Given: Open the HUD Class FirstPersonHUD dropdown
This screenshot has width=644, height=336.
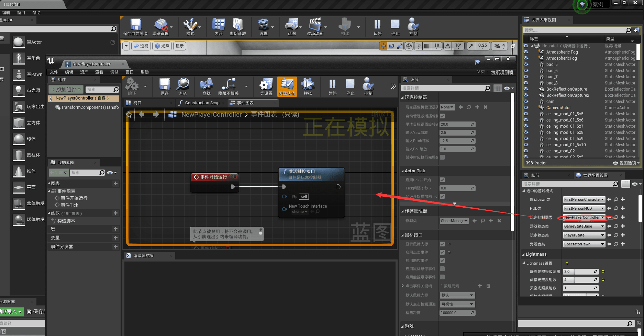Looking at the screenshot, I should coord(584,208).
